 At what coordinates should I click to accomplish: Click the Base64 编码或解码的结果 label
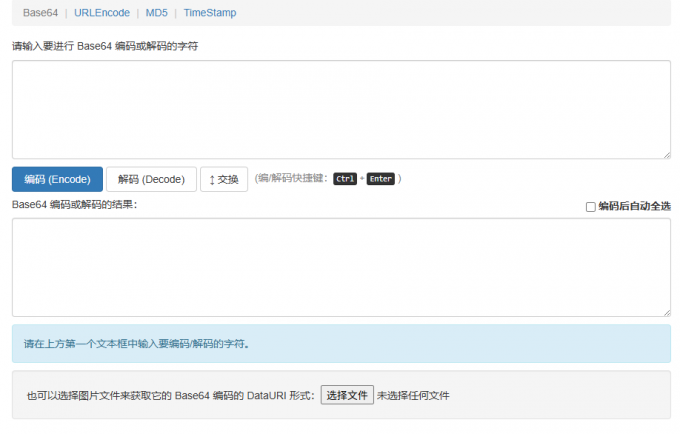[74, 204]
